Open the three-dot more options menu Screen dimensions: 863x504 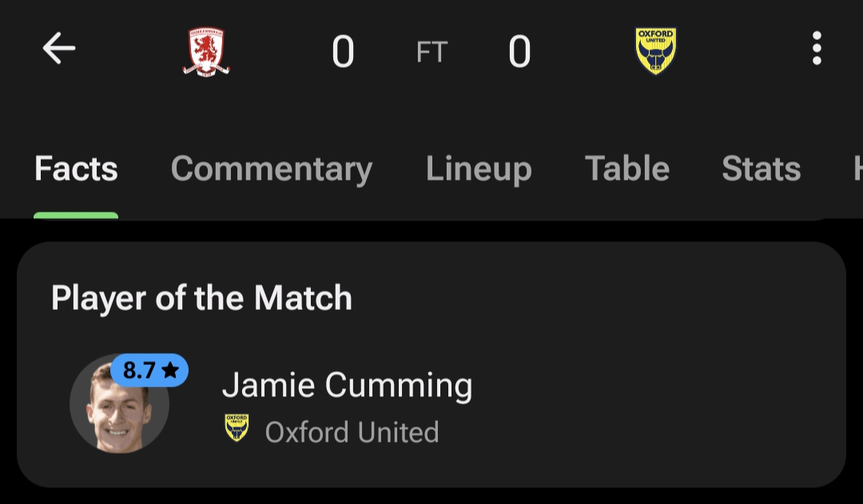pos(816,50)
